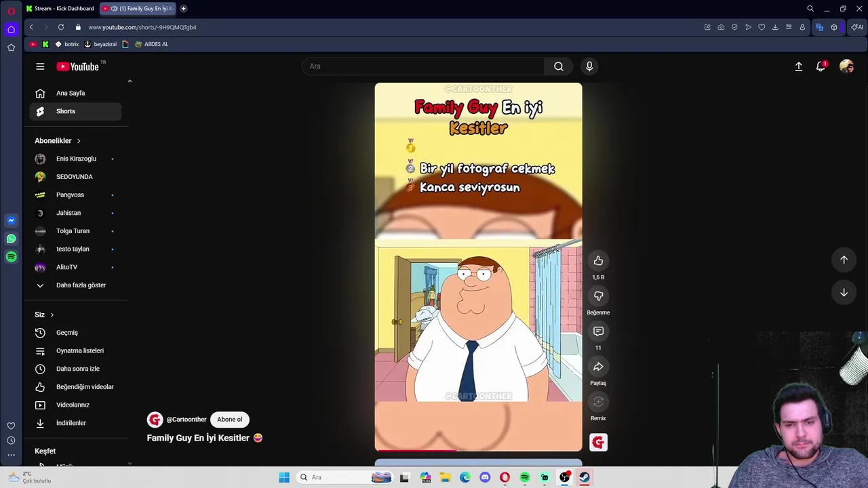Expand the Siz section chevron
This screenshot has height=488, width=868.
(52, 315)
